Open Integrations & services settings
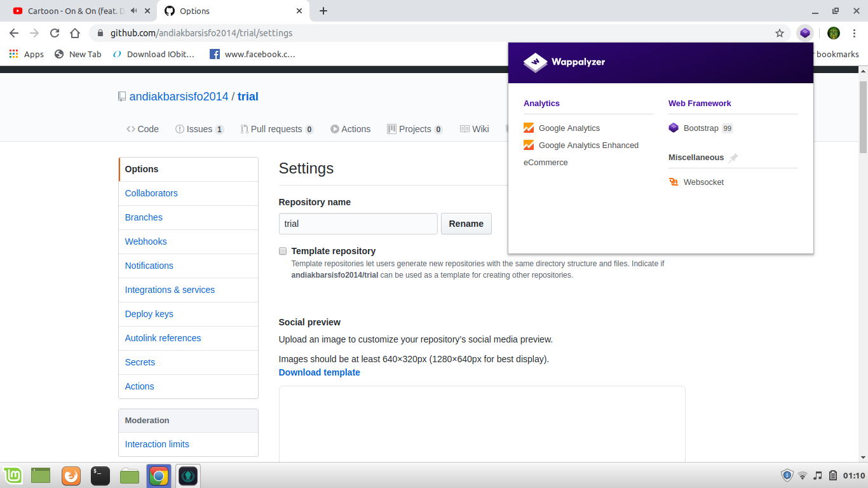The width and height of the screenshot is (868, 488). (188, 290)
